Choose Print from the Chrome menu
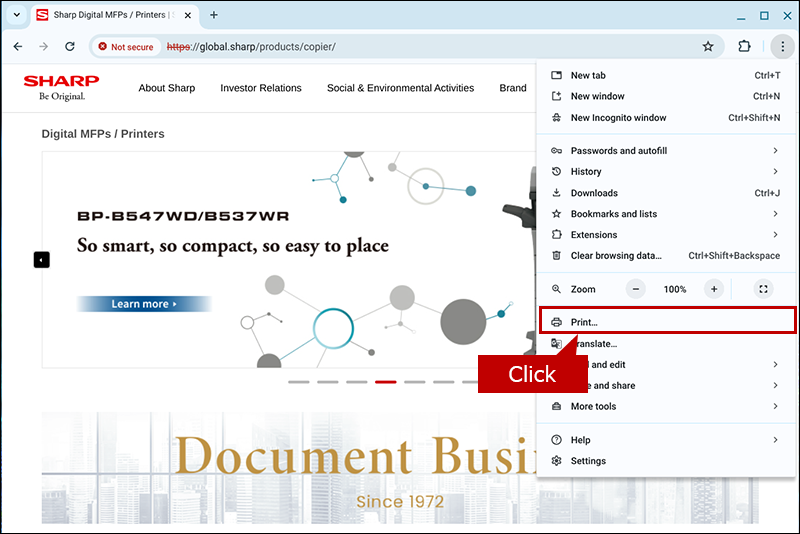 point(667,320)
